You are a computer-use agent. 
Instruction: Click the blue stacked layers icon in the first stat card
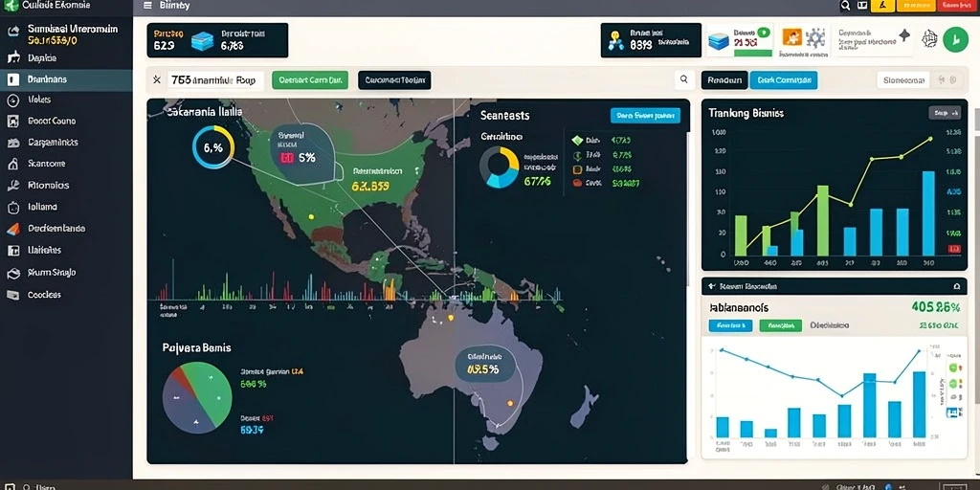click(x=202, y=40)
